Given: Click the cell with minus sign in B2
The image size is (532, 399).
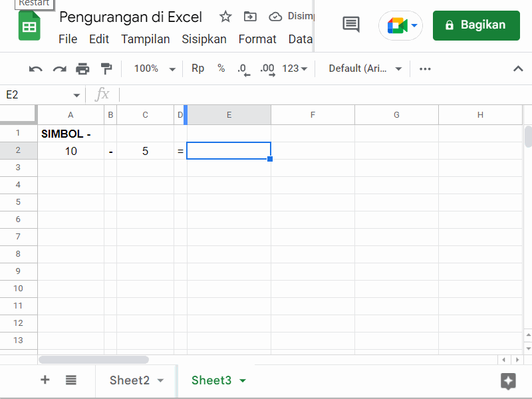Looking at the screenshot, I should point(110,151).
